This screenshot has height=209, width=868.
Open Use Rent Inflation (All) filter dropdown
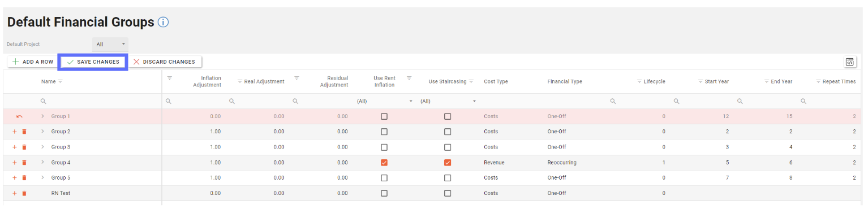coord(385,101)
